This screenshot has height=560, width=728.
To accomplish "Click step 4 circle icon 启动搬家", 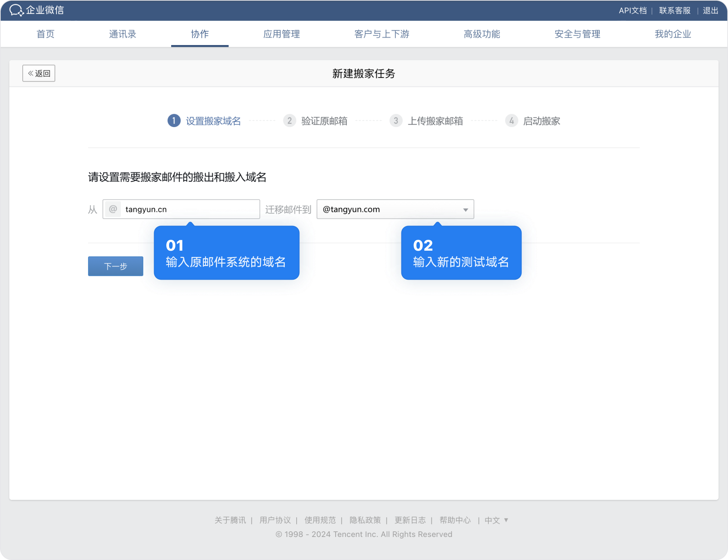I will point(511,121).
